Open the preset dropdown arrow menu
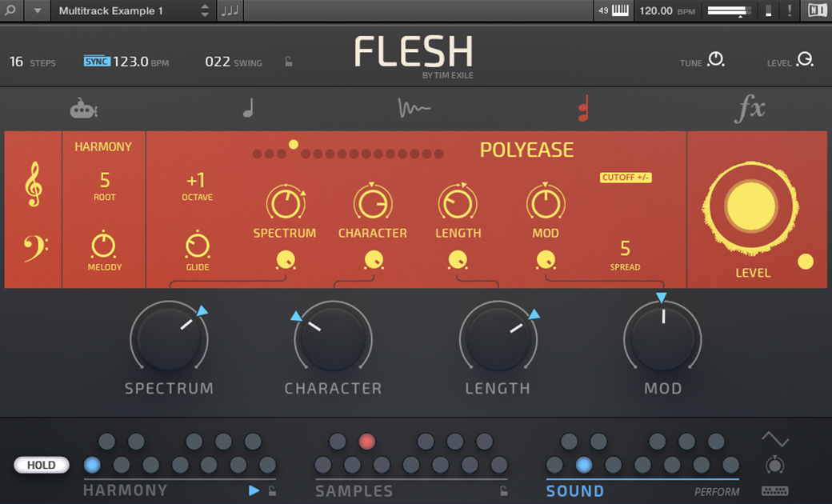Viewport: 832px width, 504px height. (x=37, y=10)
